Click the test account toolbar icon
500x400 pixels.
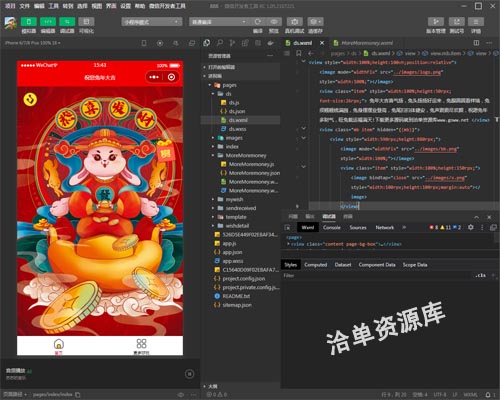click(x=457, y=22)
